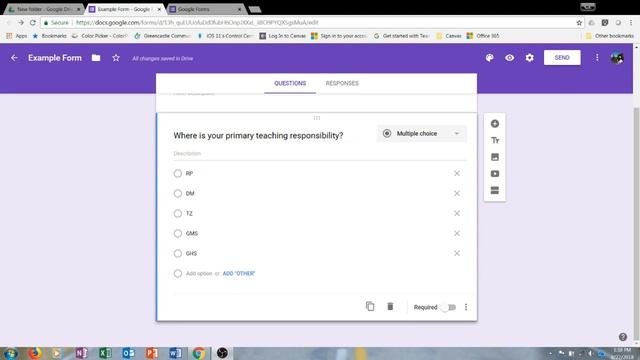Remove the TZ option
Screen dimensions: 640x360
point(457,213)
